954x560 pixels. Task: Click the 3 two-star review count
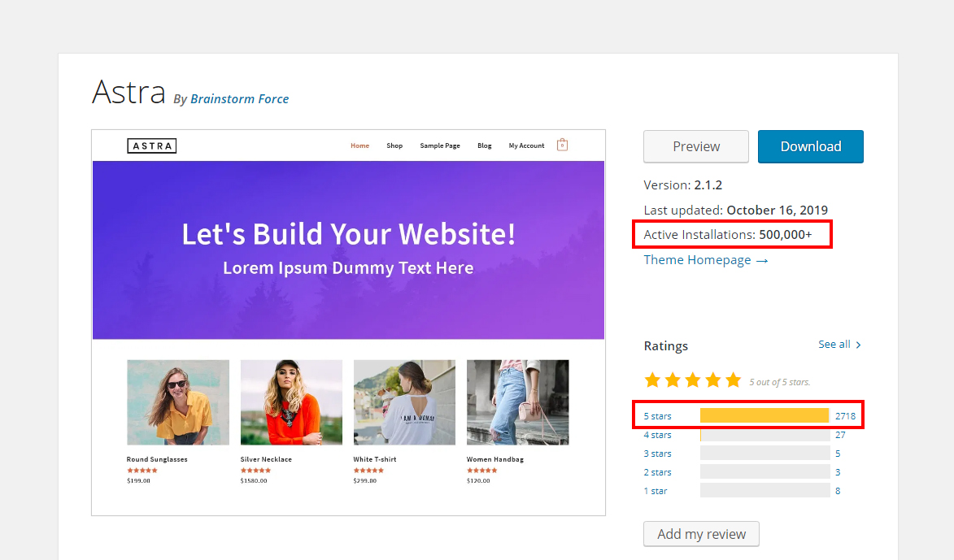838,472
